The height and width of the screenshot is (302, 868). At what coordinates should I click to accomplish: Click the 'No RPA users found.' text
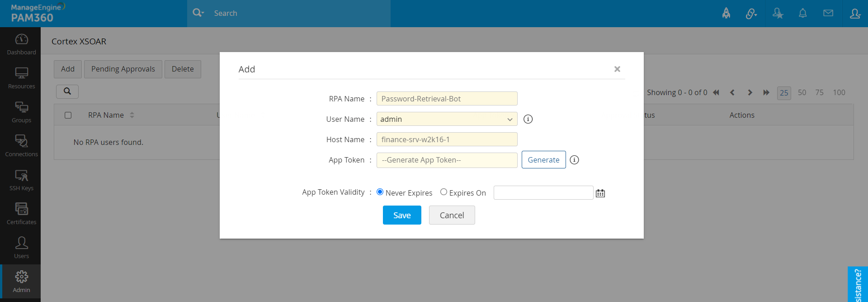108,142
